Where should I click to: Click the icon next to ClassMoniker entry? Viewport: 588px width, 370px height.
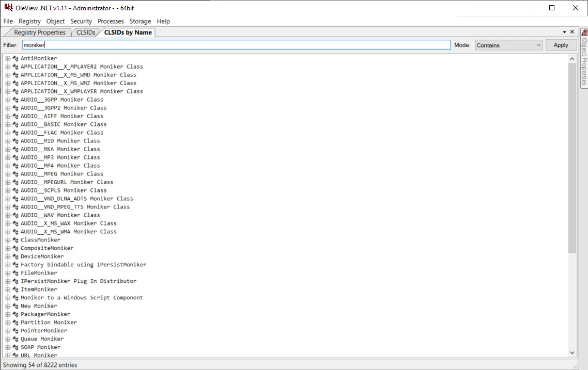(16, 240)
